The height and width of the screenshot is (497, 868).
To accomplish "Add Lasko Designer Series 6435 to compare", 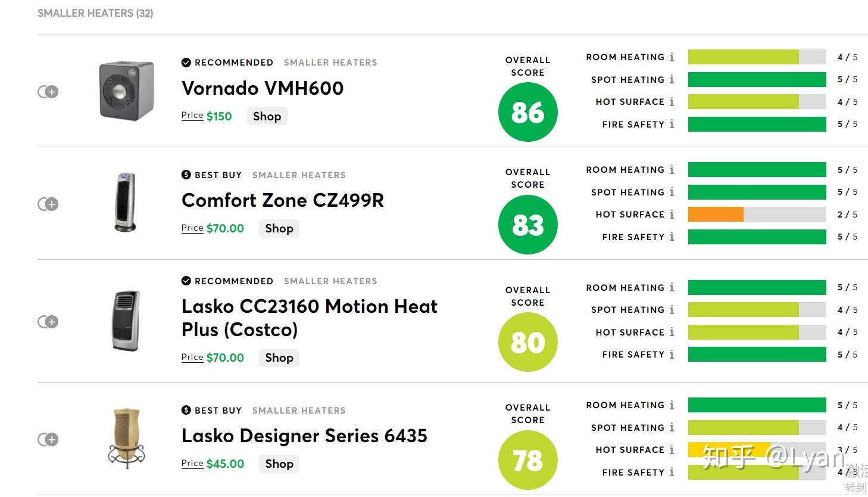I will click(48, 440).
